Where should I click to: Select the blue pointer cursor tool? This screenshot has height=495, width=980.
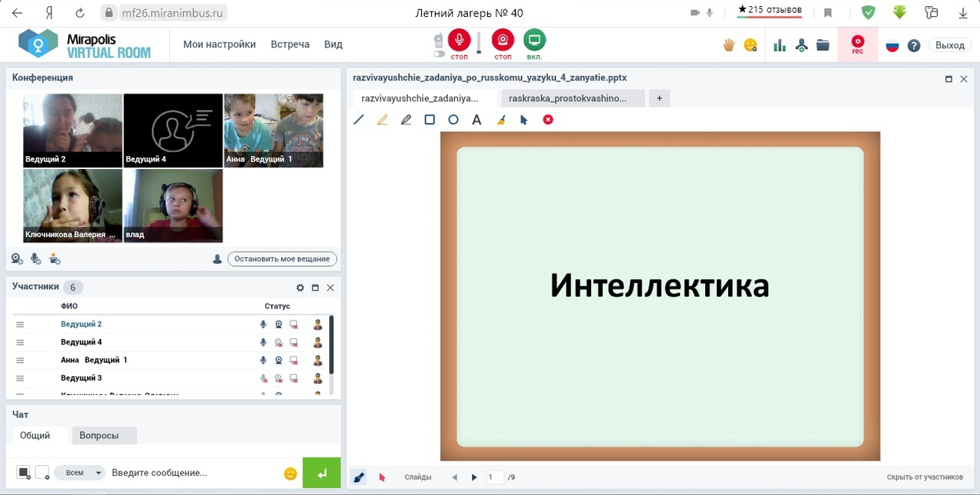[x=524, y=120]
